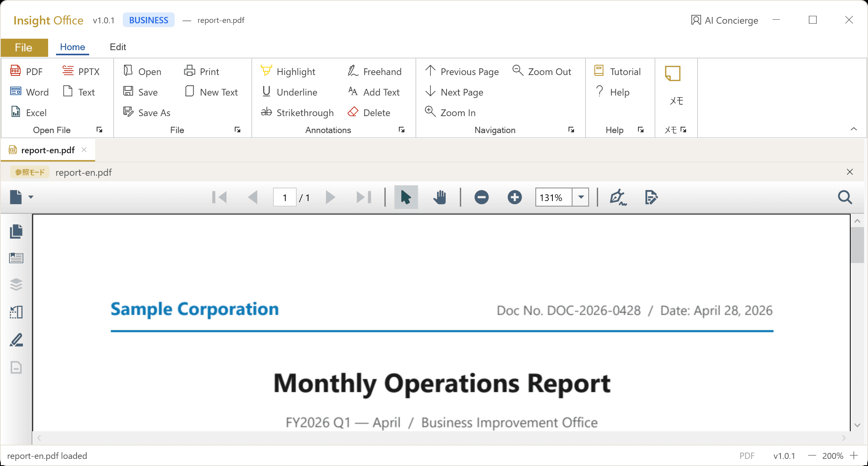Toggle the 参照モード reference mode badge
Viewport: 868px width, 466px height.
tap(30, 172)
